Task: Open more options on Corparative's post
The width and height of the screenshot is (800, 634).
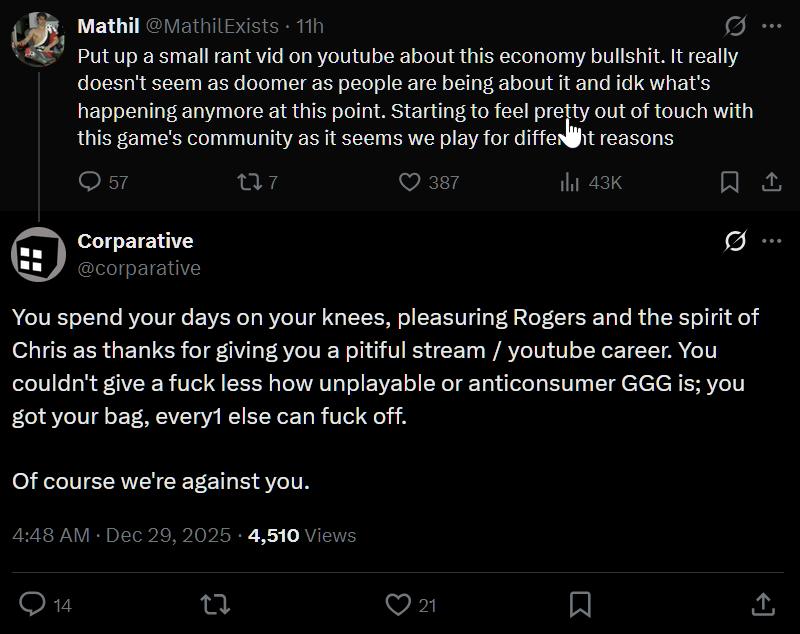Action: pyautogui.click(x=772, y=241)
